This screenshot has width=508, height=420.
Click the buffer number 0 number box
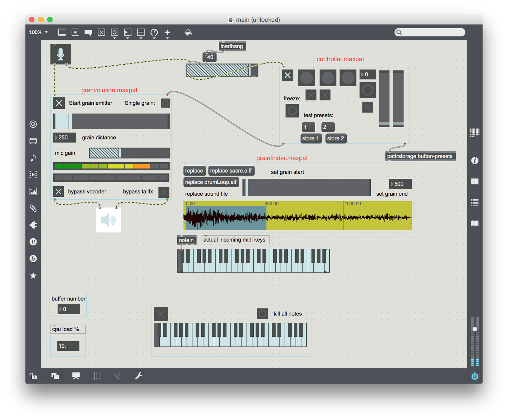click(69, 309)
